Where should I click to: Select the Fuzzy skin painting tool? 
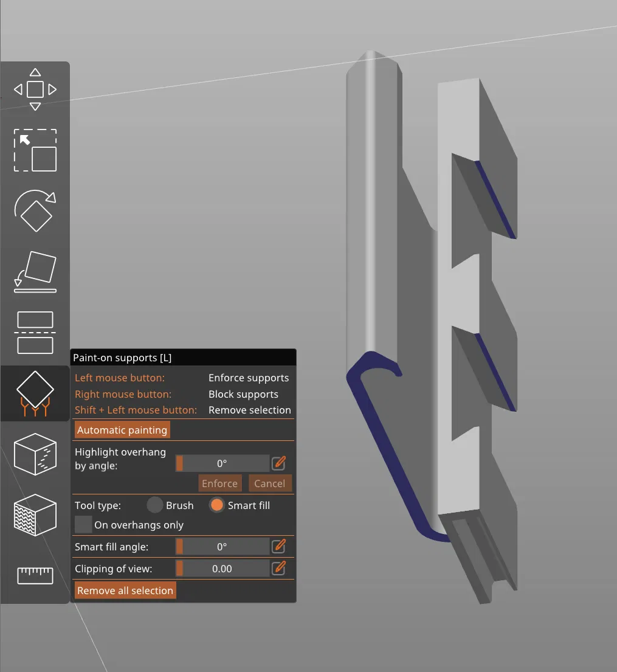(35, 514)
